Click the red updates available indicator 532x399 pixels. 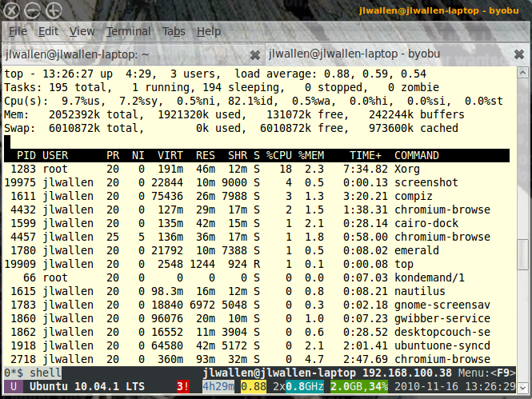coord(182,387)
